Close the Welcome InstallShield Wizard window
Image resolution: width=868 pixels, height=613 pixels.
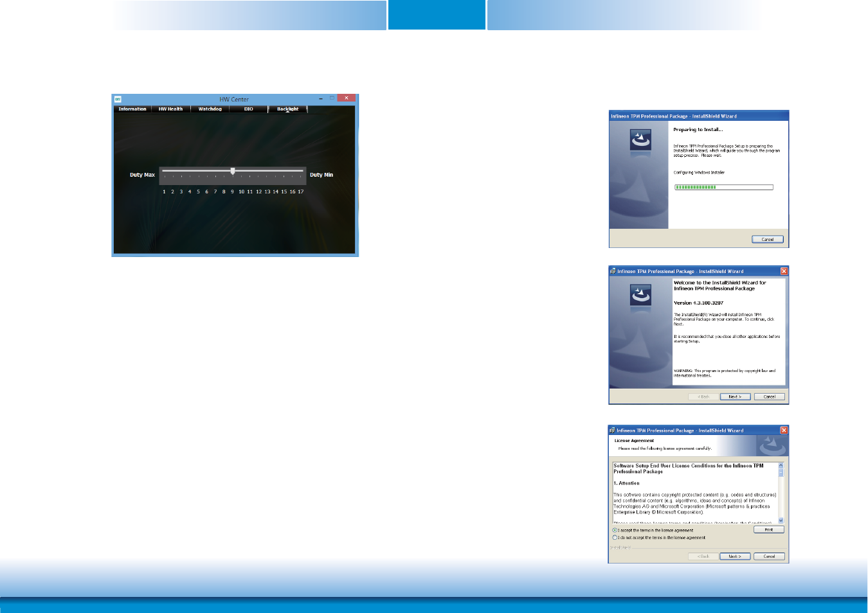click(x=784, y=271)
